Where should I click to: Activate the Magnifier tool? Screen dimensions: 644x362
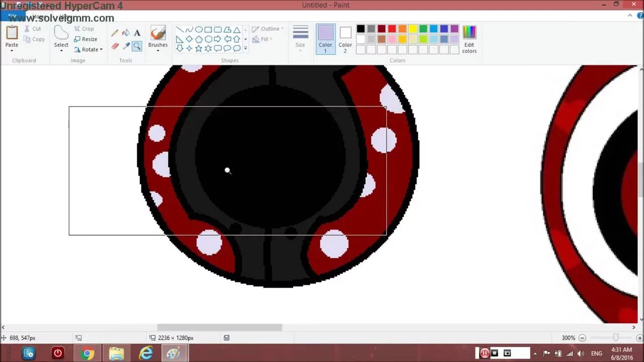pyautogui.click(x=137, y=46)
